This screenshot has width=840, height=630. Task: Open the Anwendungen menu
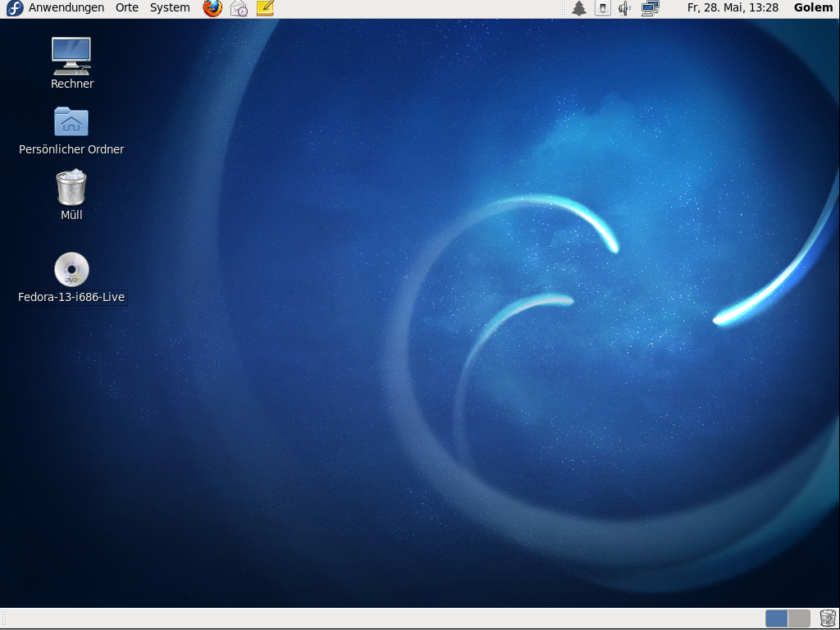click(66, 8)
